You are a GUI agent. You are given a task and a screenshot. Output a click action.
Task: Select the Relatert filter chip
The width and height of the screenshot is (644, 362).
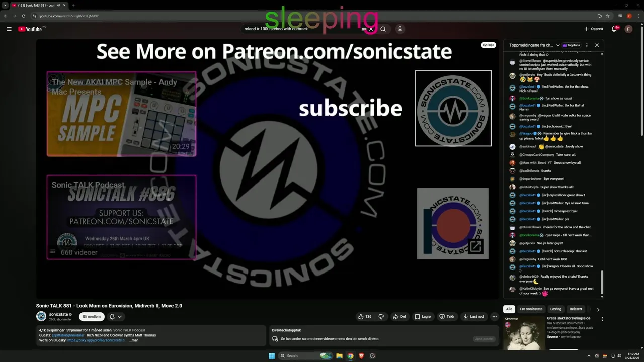coord(576,309)
